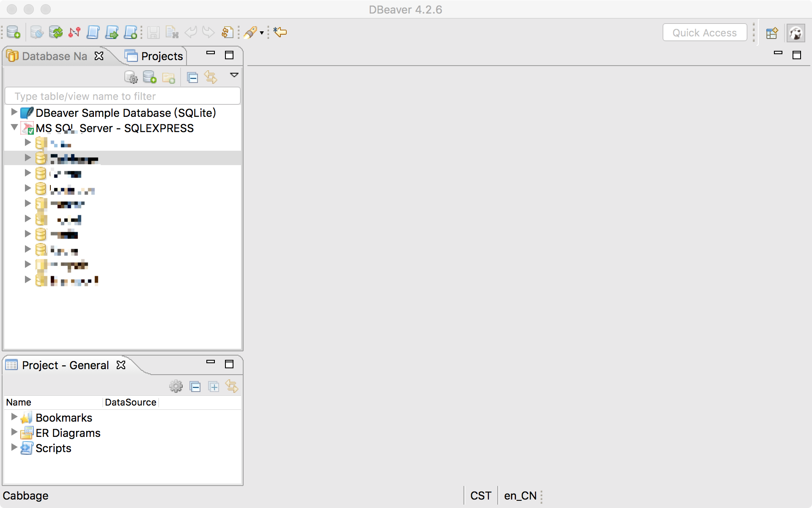Go to last edit location arrow icon

tap(280, 32)
